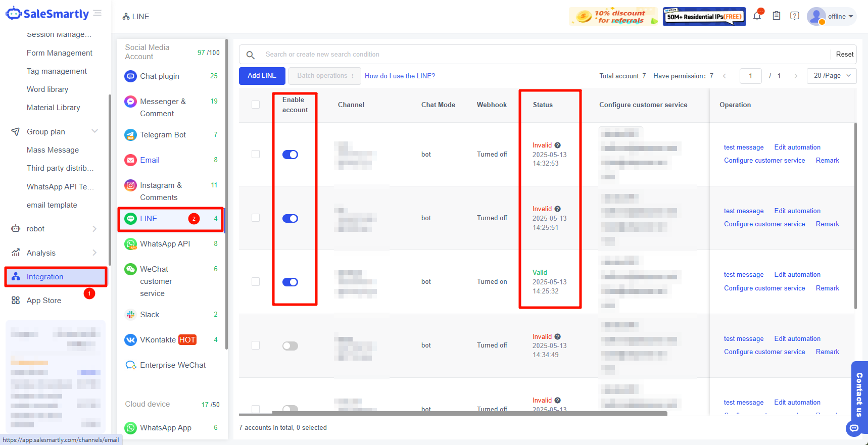Select the Telegram Bot icon
Image resolution: width=868 pixels, height=445 pixels.
130,135
